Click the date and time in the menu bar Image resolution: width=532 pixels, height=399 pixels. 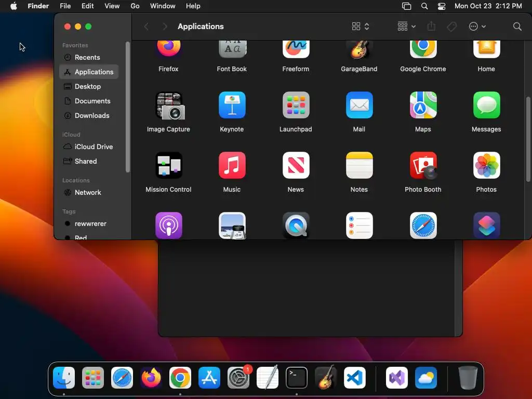[488, 6]
